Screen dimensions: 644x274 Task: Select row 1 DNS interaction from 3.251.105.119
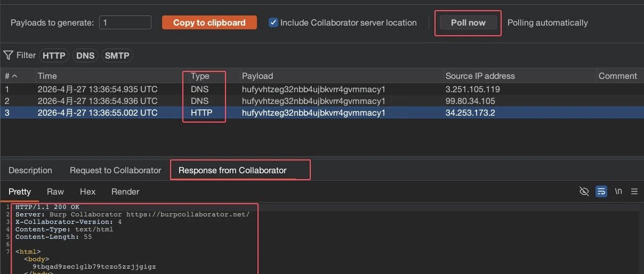[322, 89]
